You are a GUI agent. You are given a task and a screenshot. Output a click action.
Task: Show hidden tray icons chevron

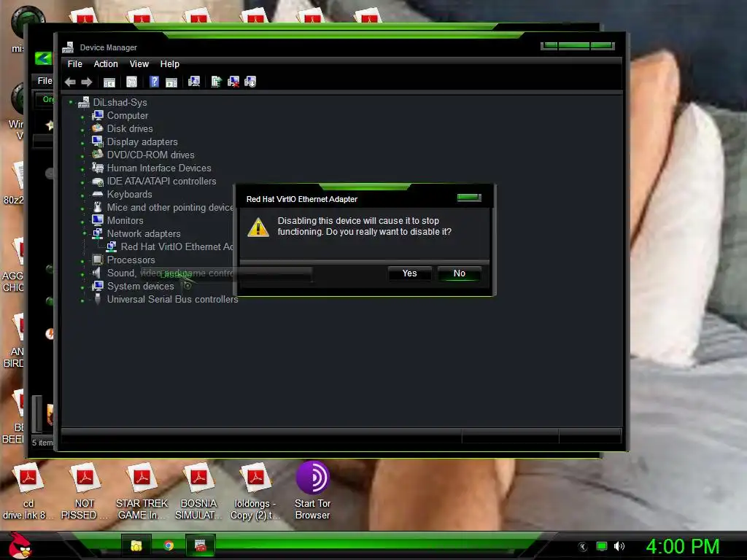[582, 547]
